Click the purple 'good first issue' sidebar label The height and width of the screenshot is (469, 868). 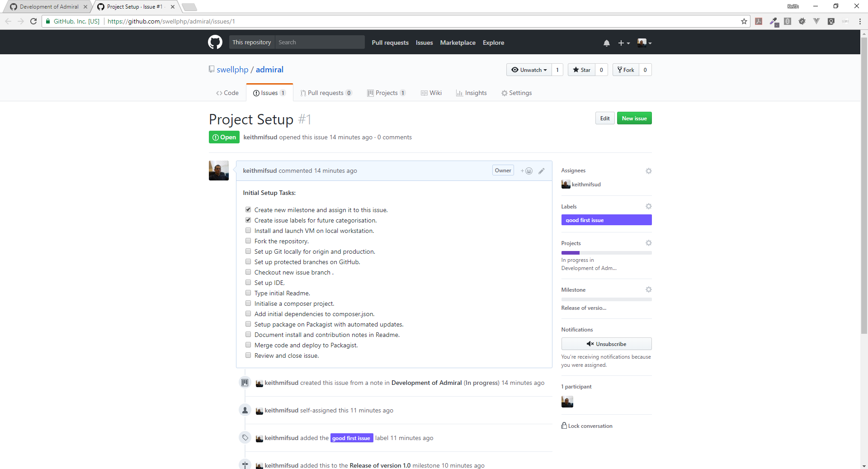(606, 220)
